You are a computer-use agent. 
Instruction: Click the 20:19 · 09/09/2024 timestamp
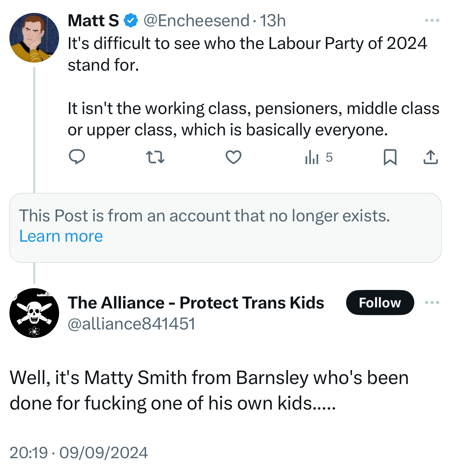coord(79,453)
